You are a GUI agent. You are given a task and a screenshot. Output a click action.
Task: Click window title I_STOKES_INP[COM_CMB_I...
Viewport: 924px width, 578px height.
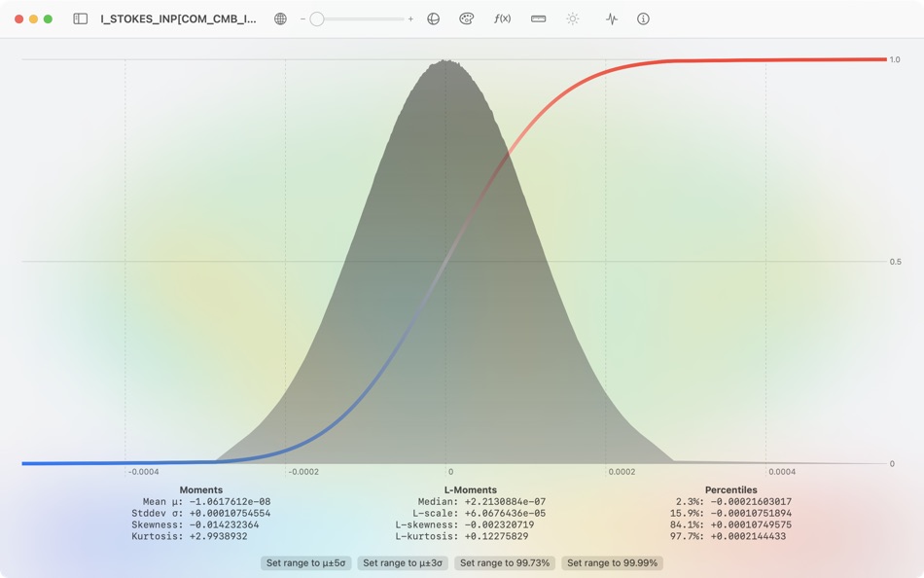coord(179,18)
